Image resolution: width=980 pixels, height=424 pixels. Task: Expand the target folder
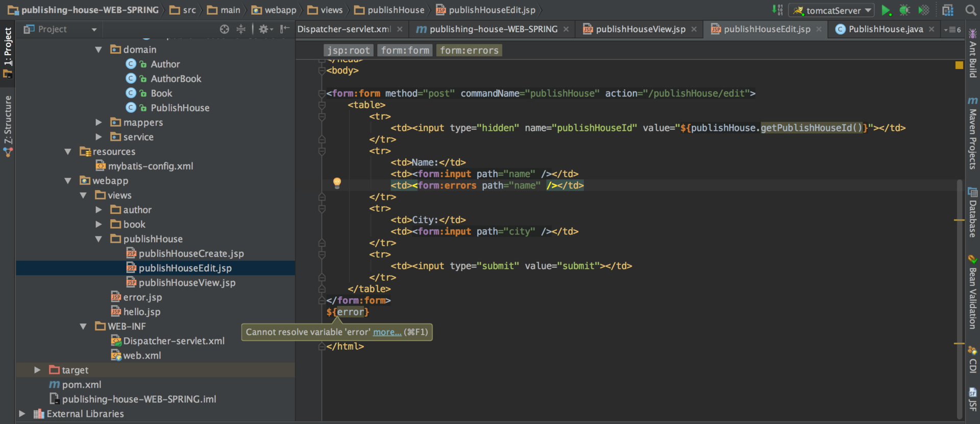pos(37,370)
